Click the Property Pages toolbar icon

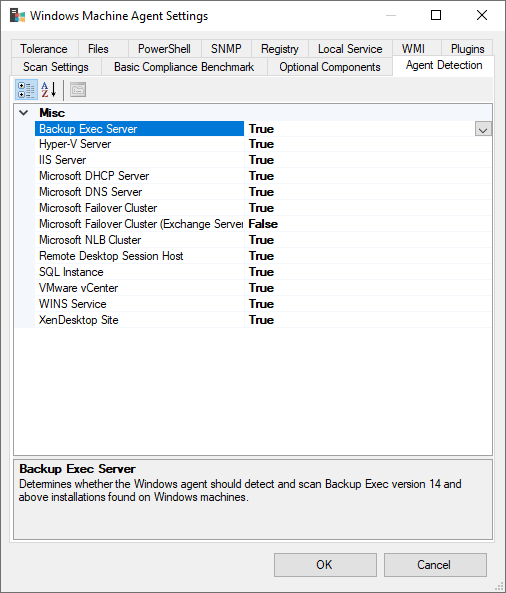coord(78,90)
